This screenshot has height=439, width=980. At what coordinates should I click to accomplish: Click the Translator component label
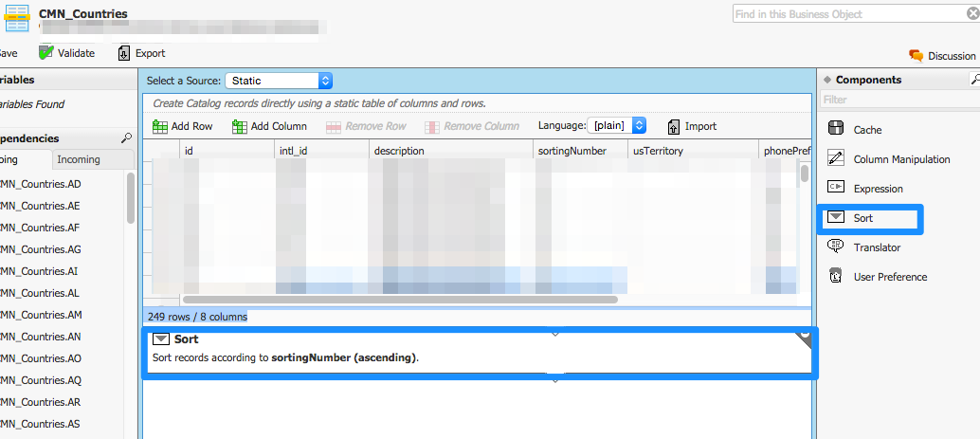pos(877,247)
